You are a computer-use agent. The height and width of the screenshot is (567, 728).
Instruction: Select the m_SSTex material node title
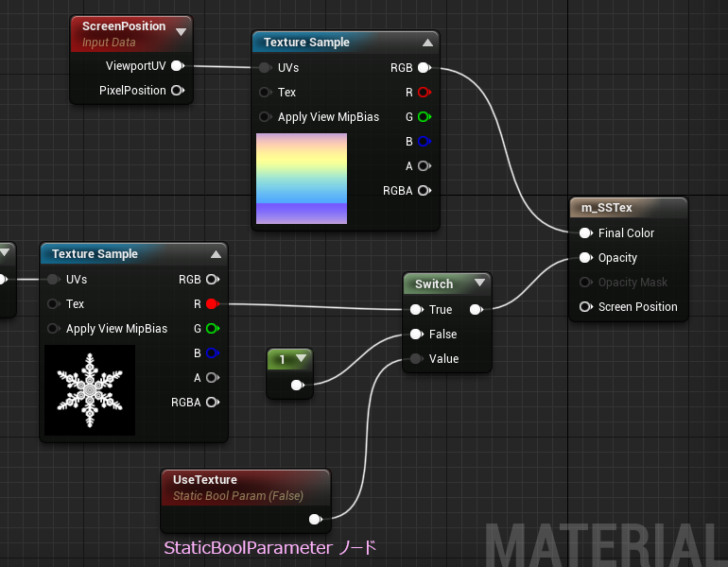[x=607, y=208]
